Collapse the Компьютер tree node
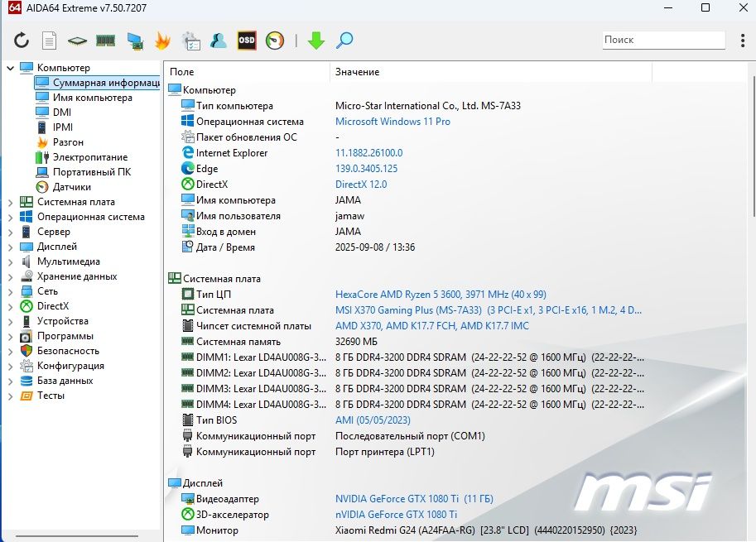Image resolution: width=756 pixels, height=542 pixels. (x=10, y=68)
